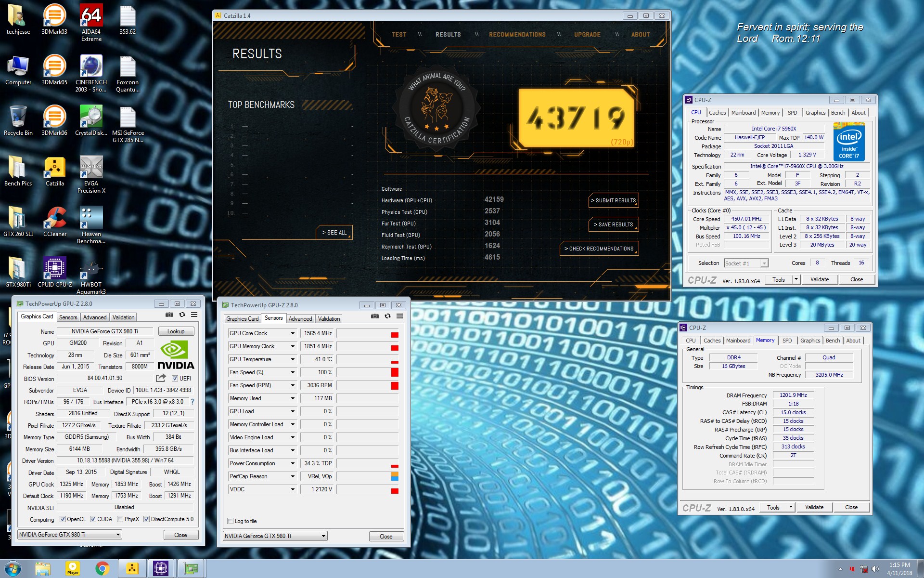Screen dimensions: 924x578
Task: Open the UPGRADE tab in Catzilla
Action: (x=587, y=35)
